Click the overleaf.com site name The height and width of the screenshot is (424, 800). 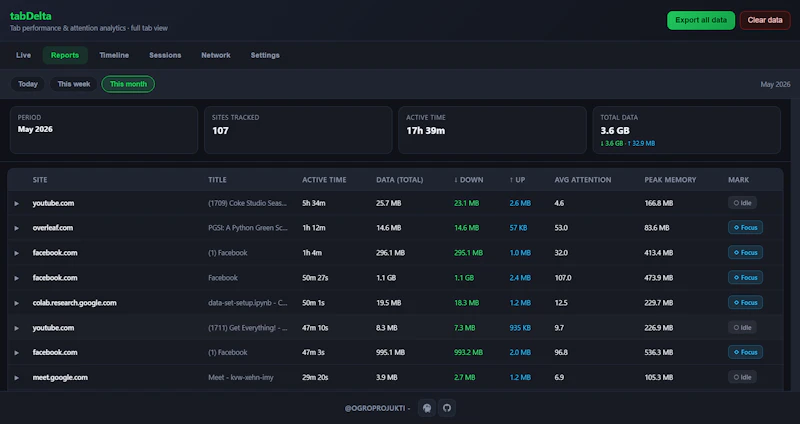pos(53,228)
